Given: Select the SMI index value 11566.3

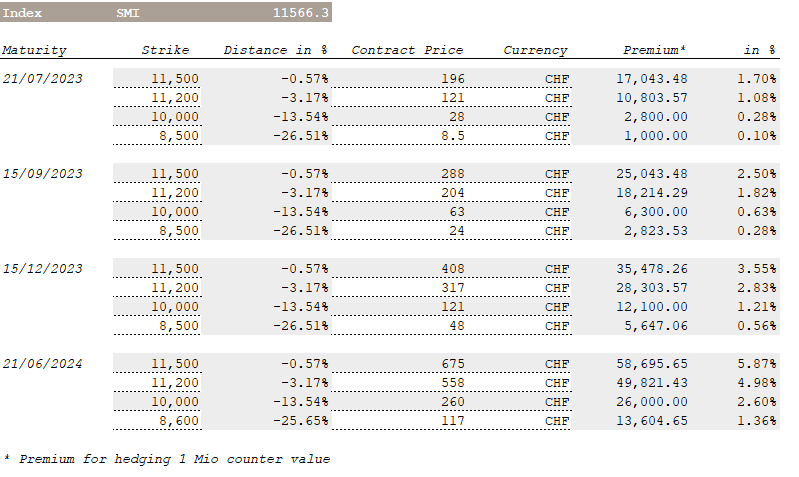Looking at the screenshot, I should [x=301, y=13].
